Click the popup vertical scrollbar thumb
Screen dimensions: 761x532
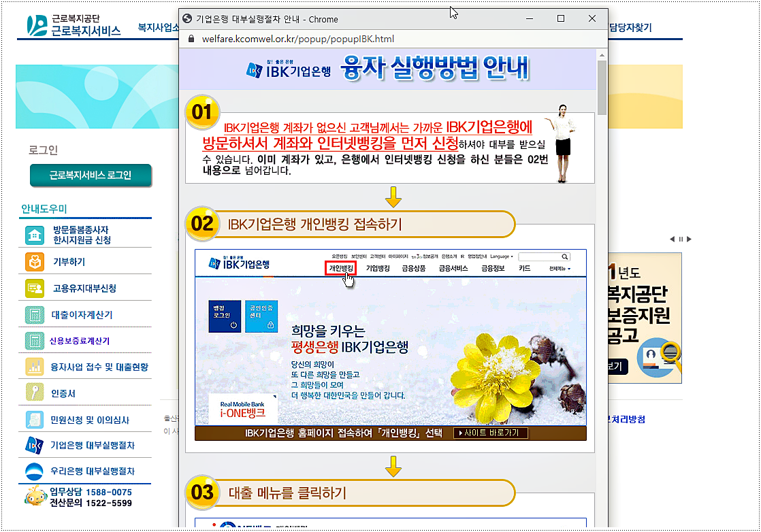coord(602,87)
